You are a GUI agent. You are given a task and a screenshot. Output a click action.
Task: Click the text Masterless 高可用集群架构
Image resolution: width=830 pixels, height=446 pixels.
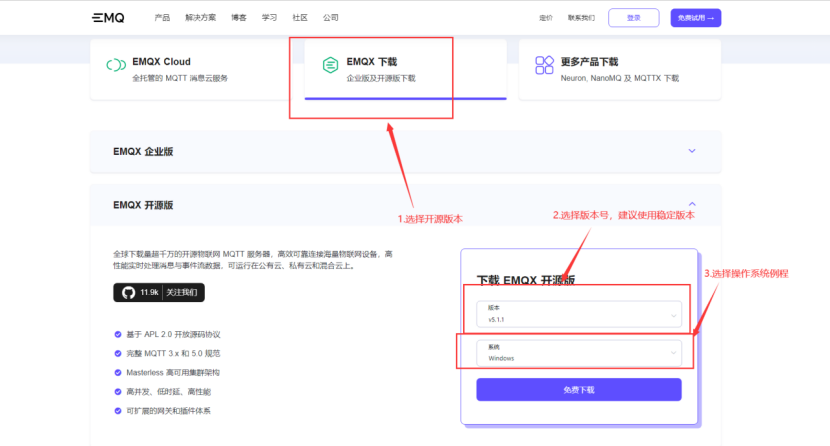pyautogui.click(x=173, y=372)
